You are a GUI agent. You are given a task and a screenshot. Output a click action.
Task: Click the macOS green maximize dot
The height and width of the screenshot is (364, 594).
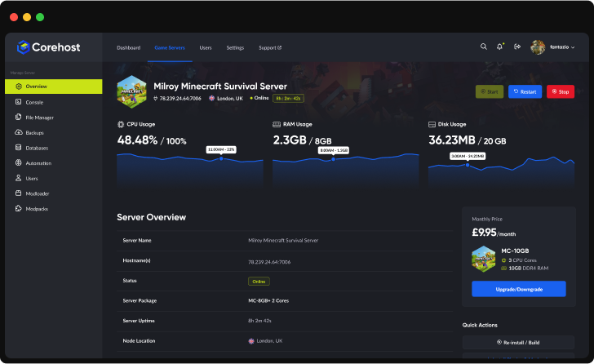(40, 17)
